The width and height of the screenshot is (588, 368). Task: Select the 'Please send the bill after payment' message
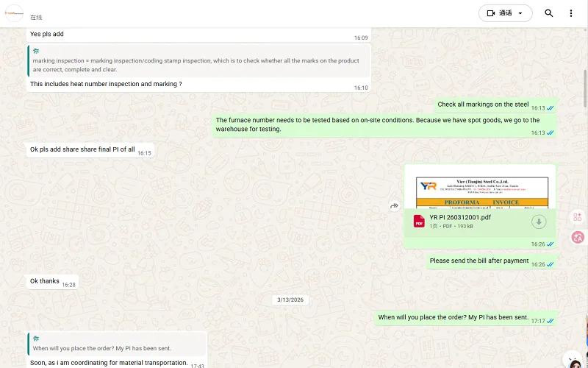point(479,261)
